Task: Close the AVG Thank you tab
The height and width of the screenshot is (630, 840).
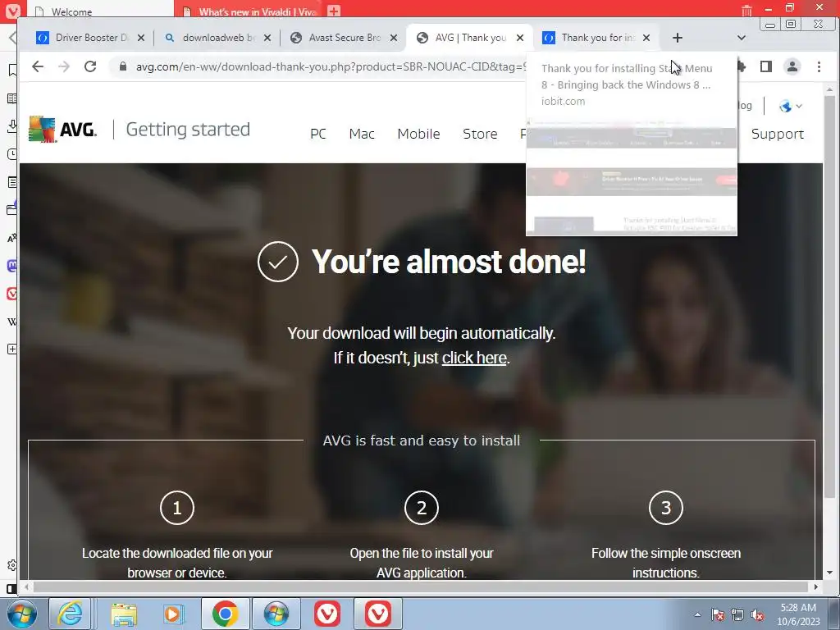Action: (x=519, y=38)
